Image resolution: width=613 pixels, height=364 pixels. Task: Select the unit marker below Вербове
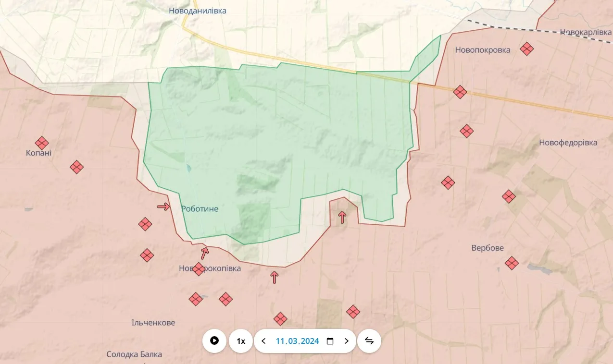pos(512,263)
